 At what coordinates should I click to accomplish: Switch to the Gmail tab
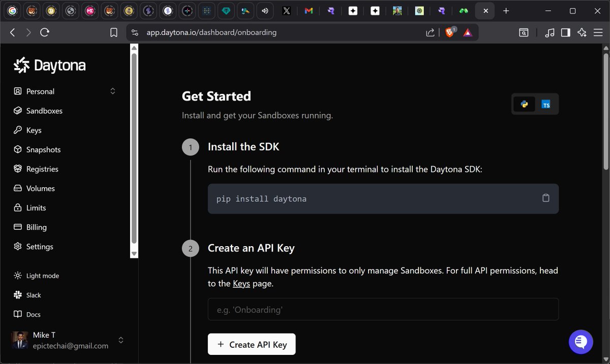tap(309, 11)
